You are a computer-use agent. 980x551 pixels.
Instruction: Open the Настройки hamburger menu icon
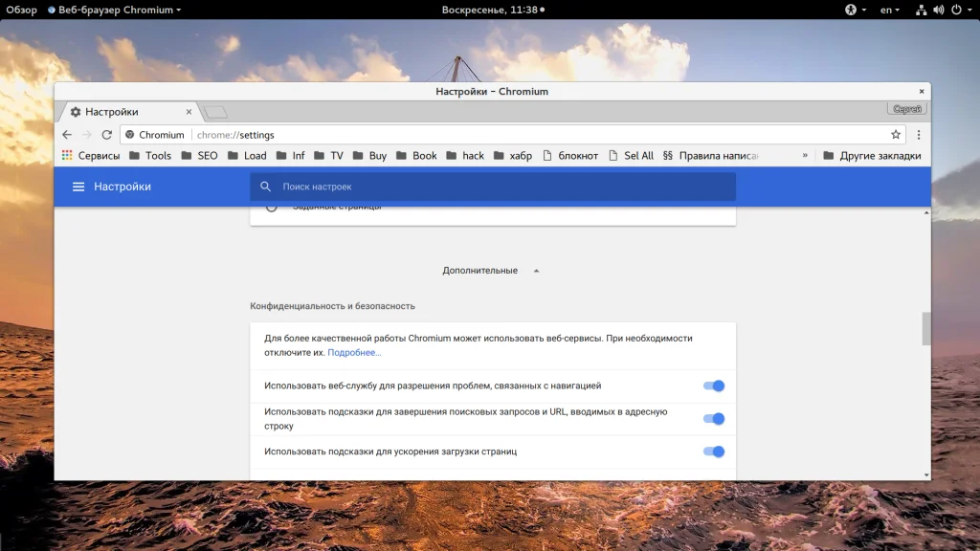pos(78,187)
